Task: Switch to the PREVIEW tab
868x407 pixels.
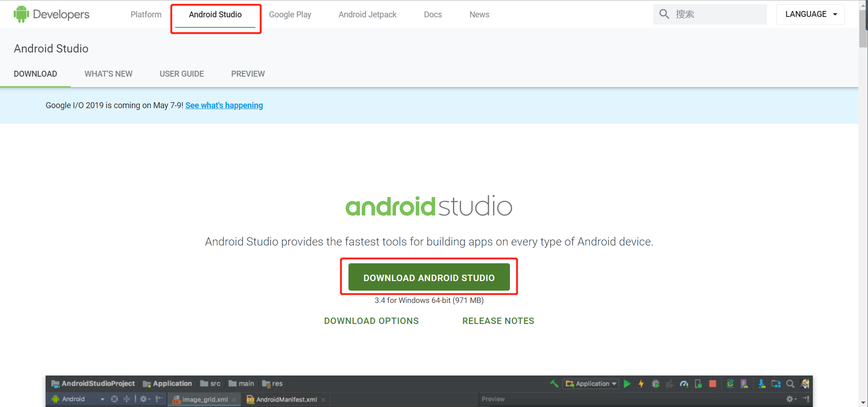Action: 248,74
